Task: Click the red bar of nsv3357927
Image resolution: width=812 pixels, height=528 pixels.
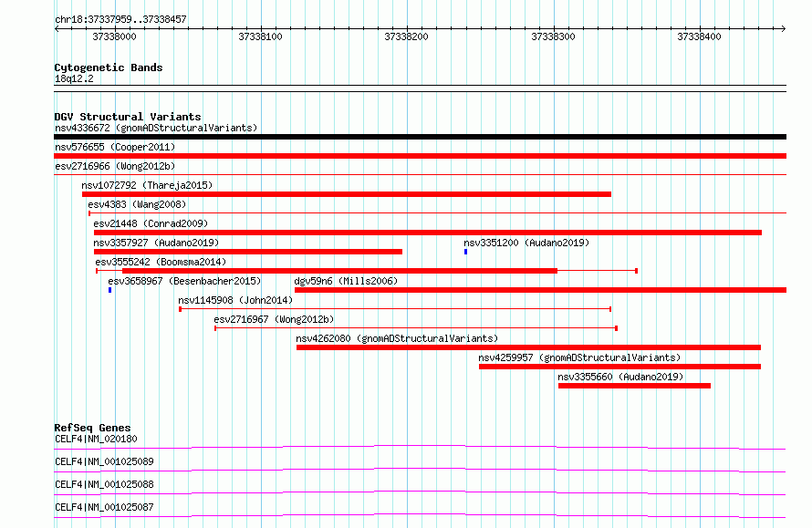Action: (x=248, y=252)
